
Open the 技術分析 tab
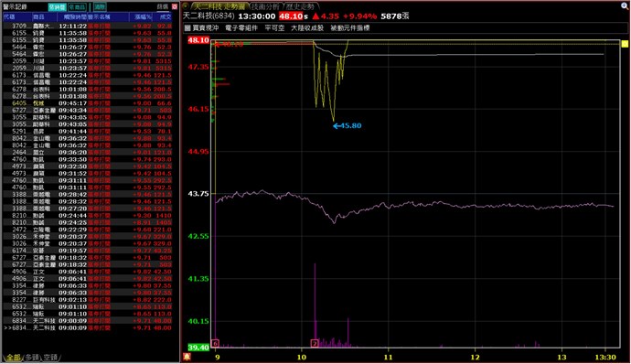pos(265,6)
